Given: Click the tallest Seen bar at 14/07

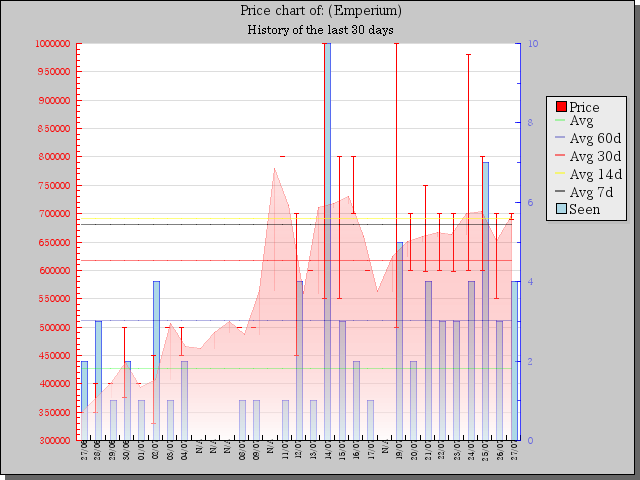Looking at the screenshot, I should 328,242.
